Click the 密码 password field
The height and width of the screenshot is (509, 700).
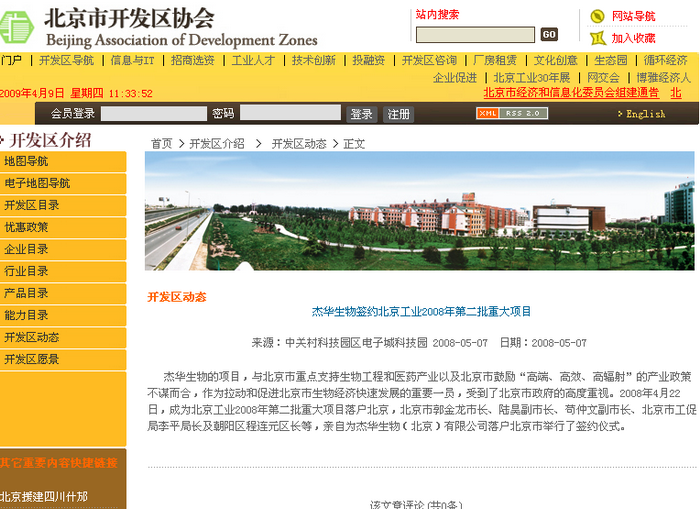click(290, 114)
